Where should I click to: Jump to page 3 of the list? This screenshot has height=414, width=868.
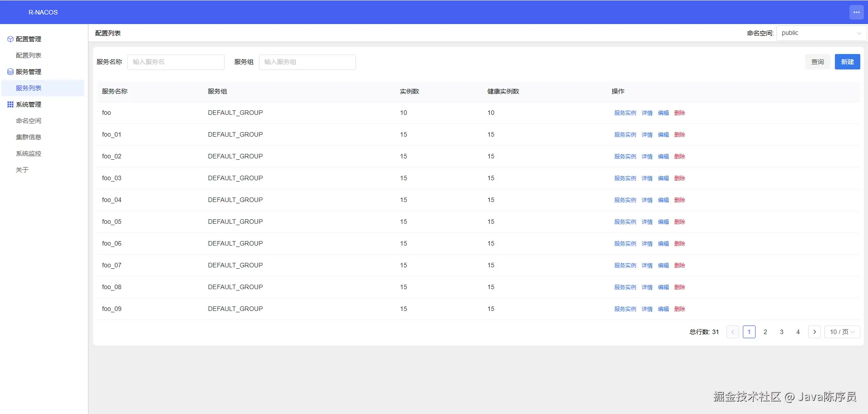tap(782, 332)
